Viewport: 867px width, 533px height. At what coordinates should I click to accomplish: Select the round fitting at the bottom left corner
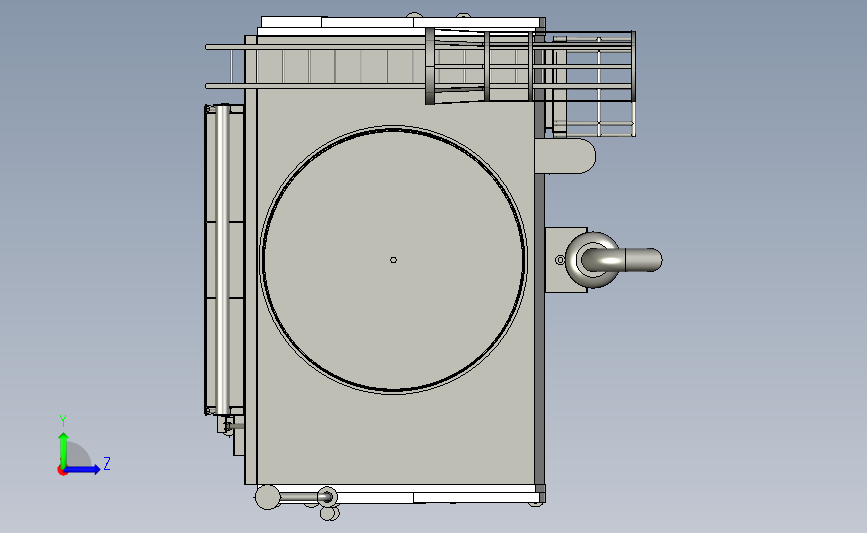click(268, 497)
